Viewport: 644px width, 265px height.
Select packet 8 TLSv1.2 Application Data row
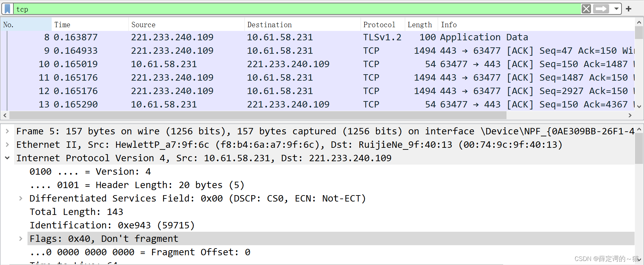(x=318, y=37)
